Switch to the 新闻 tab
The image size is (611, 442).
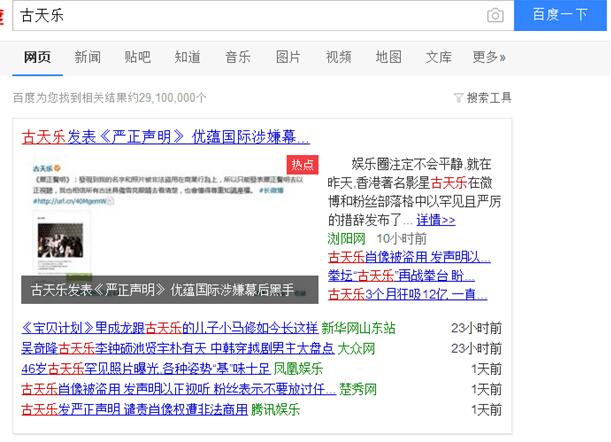coord(88,57)
